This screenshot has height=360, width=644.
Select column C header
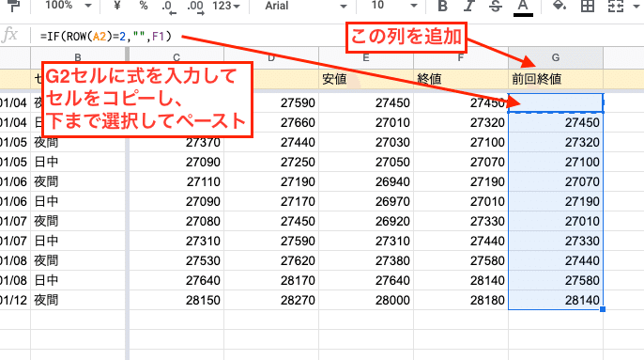pyautogui.click(x=176, y=57)
